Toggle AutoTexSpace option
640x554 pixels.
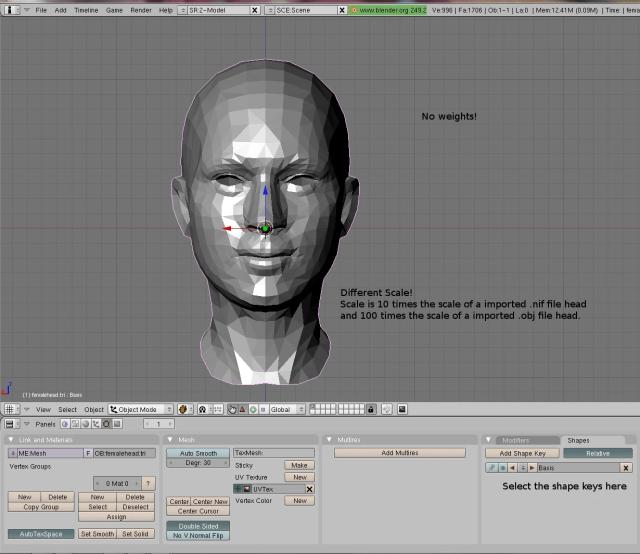pyautogui.click(x=41, y=534)
